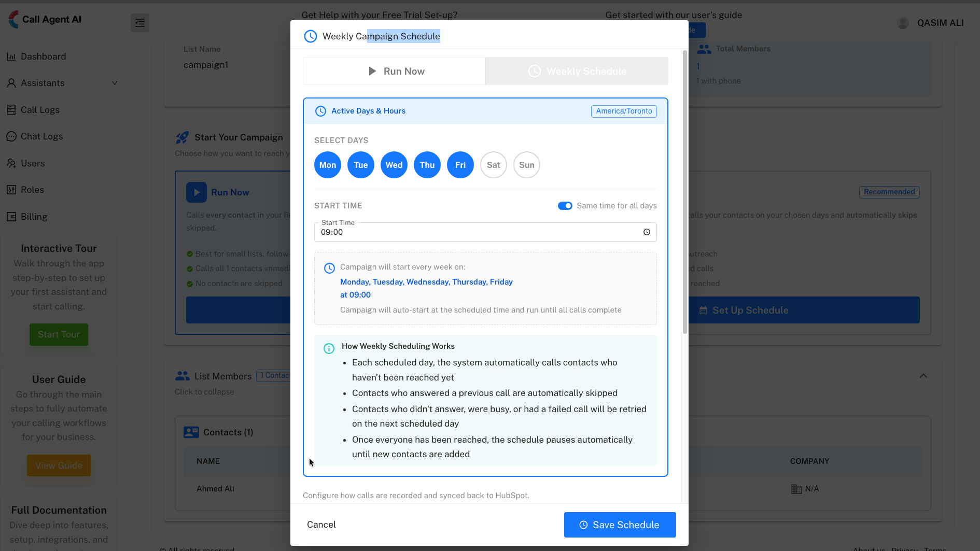
Task: Select the Weekly Schedule tab
Action: coord(577,71)
